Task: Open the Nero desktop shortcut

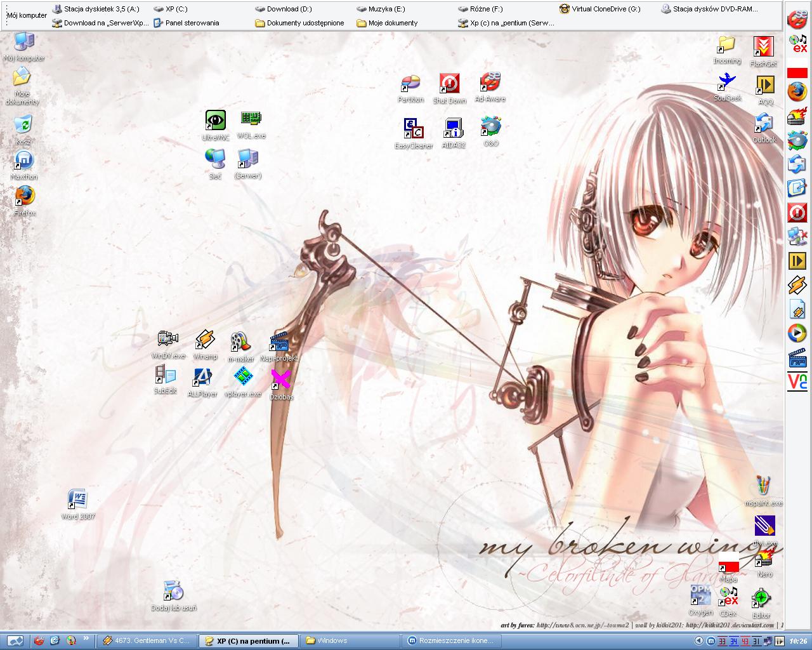Action: (x=764, y=562)
